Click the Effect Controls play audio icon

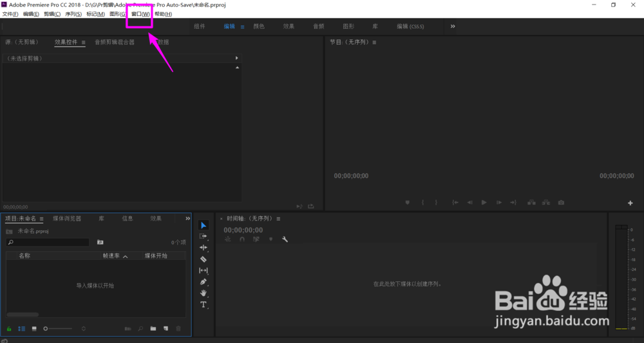pyautogui.click(x=299, y=206)
